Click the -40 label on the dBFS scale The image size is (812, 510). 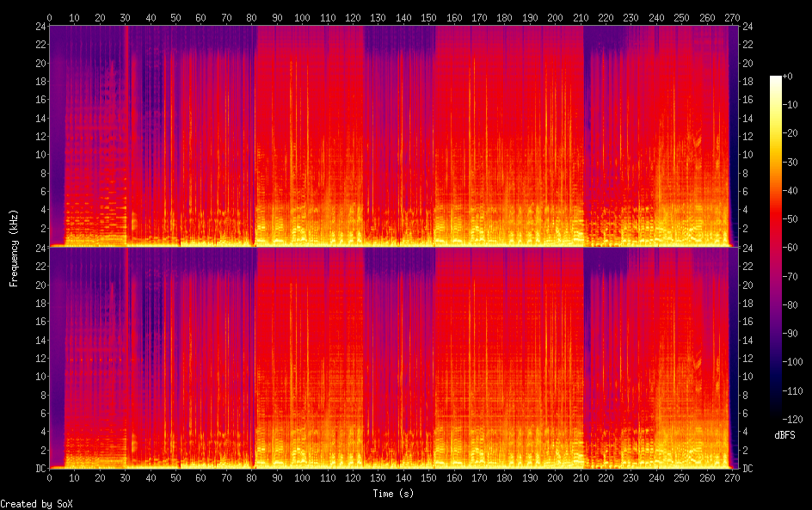(790, 191)
